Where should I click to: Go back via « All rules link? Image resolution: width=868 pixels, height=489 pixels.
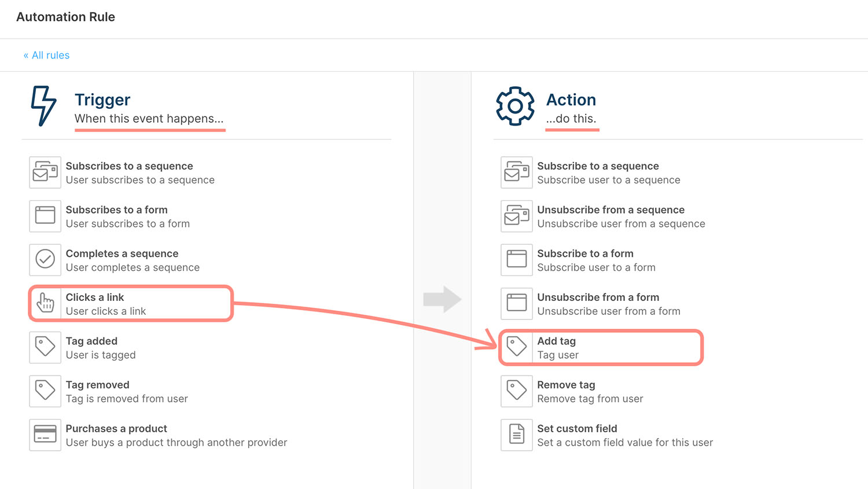tap(46, 55)
